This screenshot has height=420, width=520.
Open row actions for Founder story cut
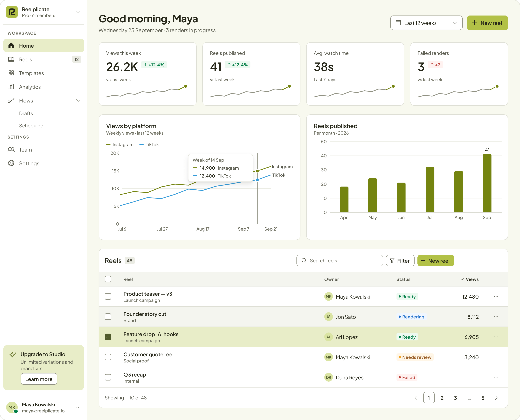point(496,317)
